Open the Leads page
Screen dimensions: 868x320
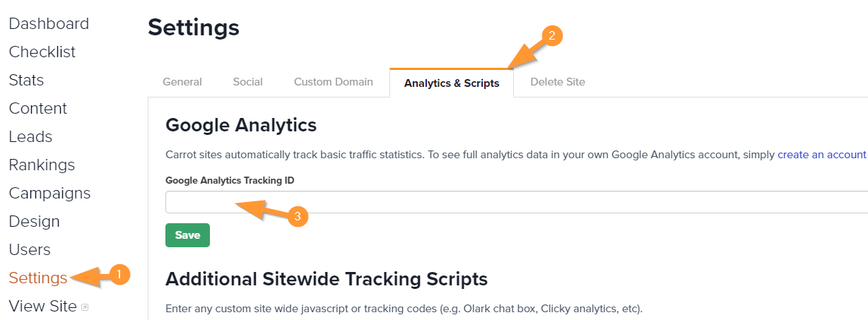point(30,137)
